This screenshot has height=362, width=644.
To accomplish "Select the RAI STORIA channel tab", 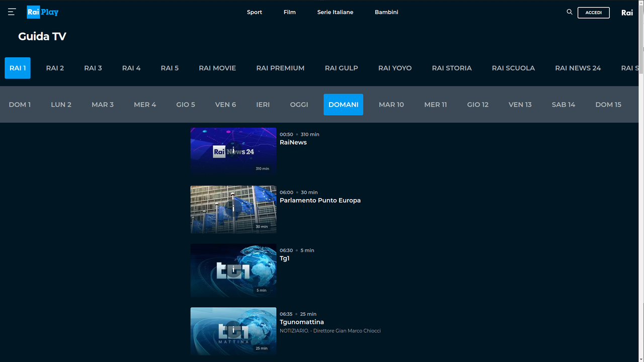I will pyautogui.click(x=452, y=68).
